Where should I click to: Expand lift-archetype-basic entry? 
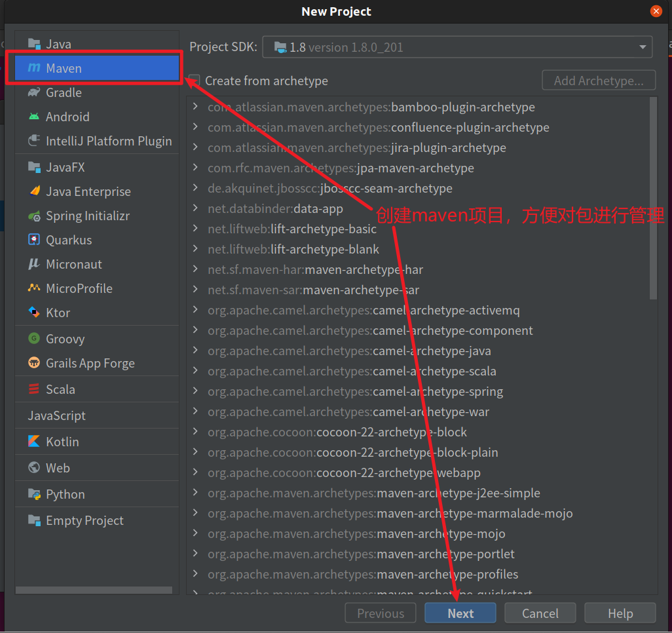click(x=195, y=228)
